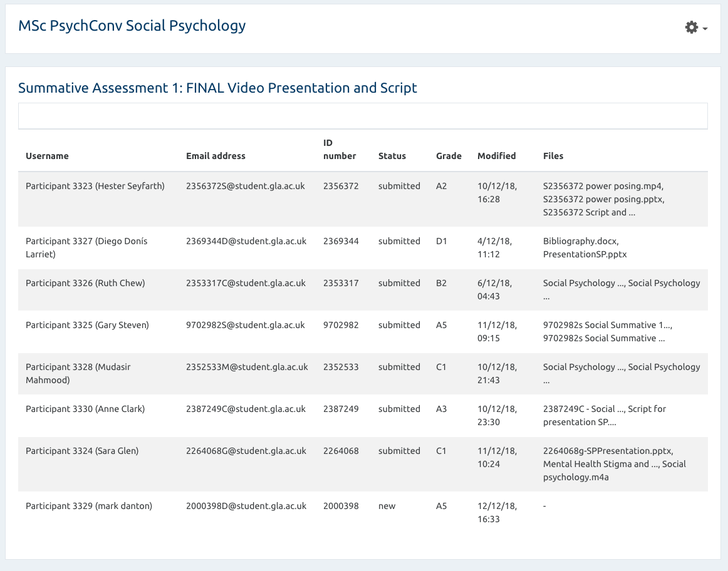
Task: Click email 2369344D@student.gla.ac.uk
Action: point(246,241)
